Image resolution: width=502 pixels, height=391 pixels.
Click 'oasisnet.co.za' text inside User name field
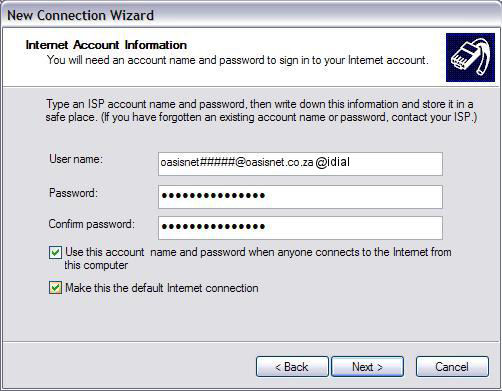click(x=279, y=162)
